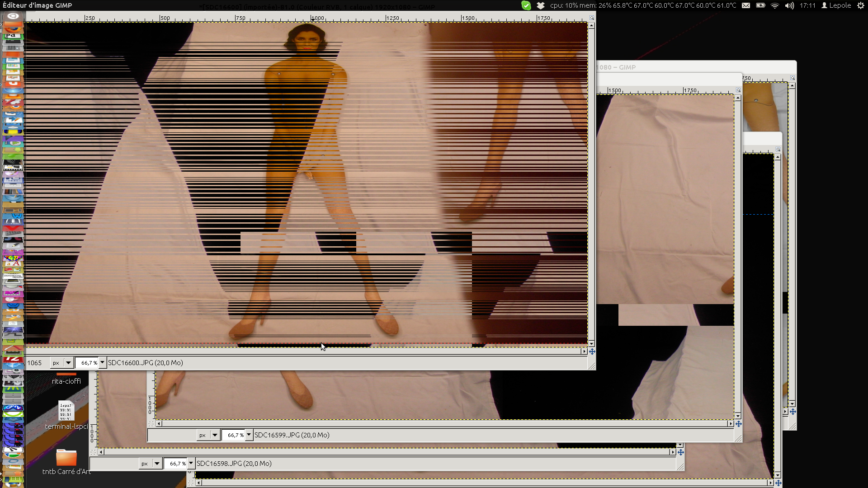This screenshot has width=868, height=488.
Task: Toggle quick mask button in SDC16598.JPG window
Action: (93, 452)
